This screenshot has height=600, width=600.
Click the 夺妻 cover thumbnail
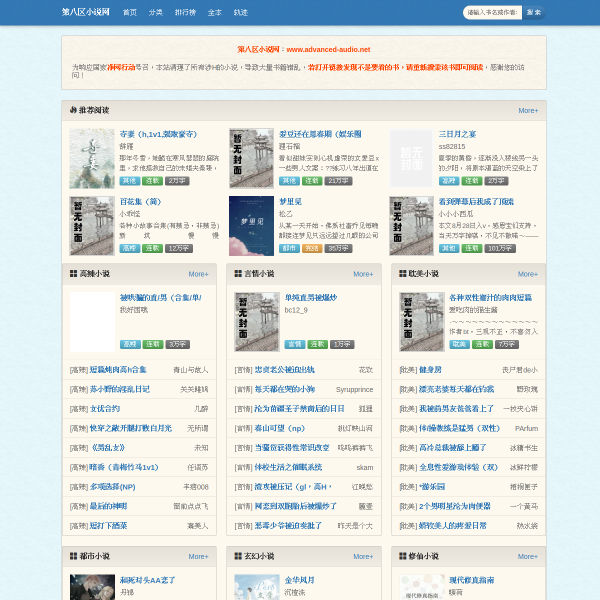[x=92, y=158]
